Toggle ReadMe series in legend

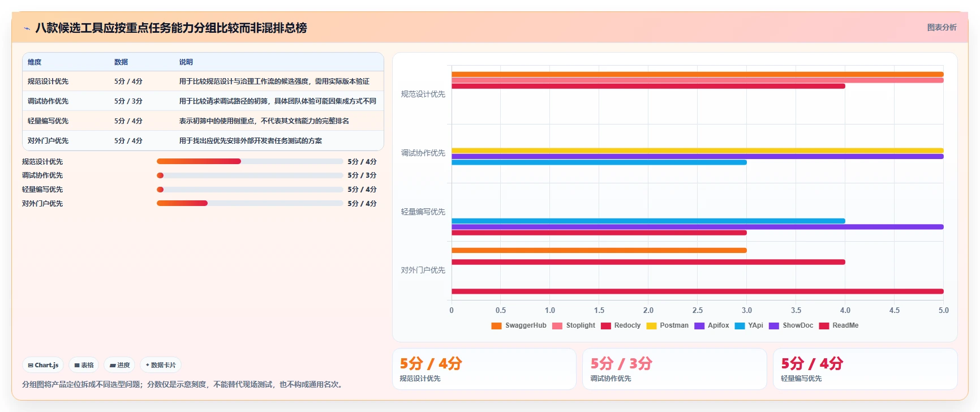[839, 325]
